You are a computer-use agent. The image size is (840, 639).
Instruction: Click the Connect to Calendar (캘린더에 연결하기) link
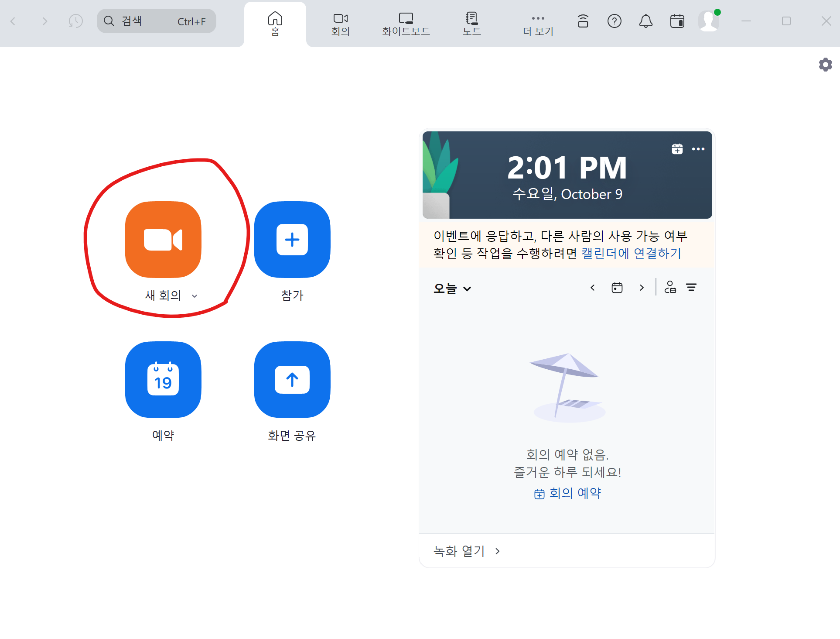point(631,253)
